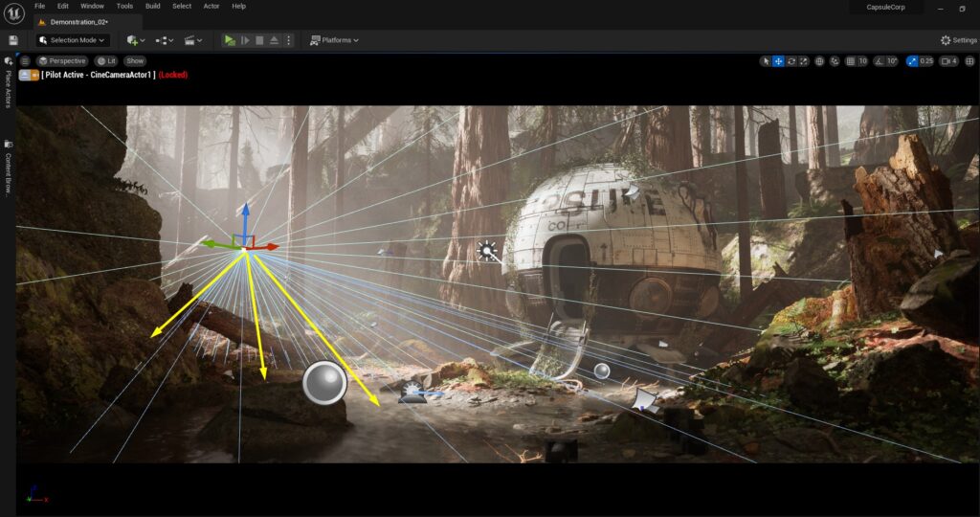This screenshot has height=517, width=980.
Task: Toggle rotation angle snapping
Action: pyautogui.click(x=879, y=61)
